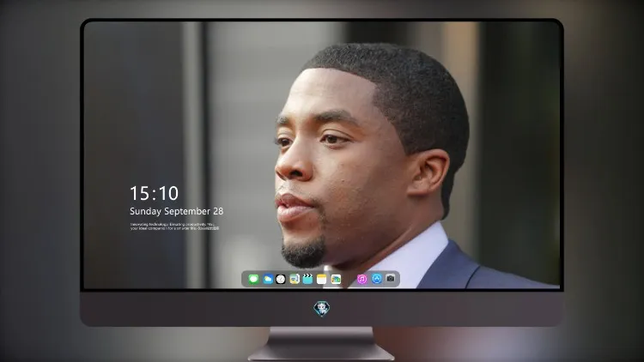644x362 pixels.
Task: Launch the Weather app from the dock
Action: (x=267, y=279)
